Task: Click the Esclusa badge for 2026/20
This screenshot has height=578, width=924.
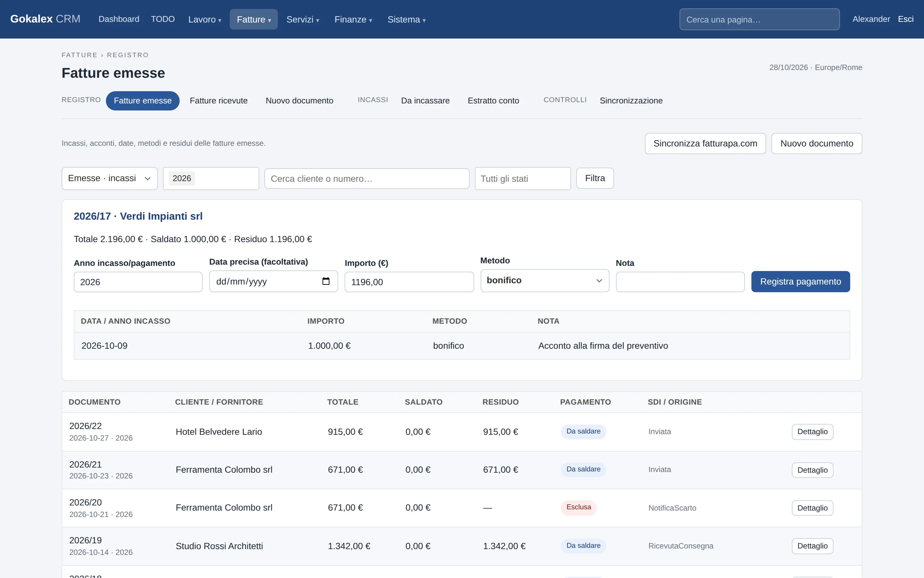Action: click(x=578, y=507)
